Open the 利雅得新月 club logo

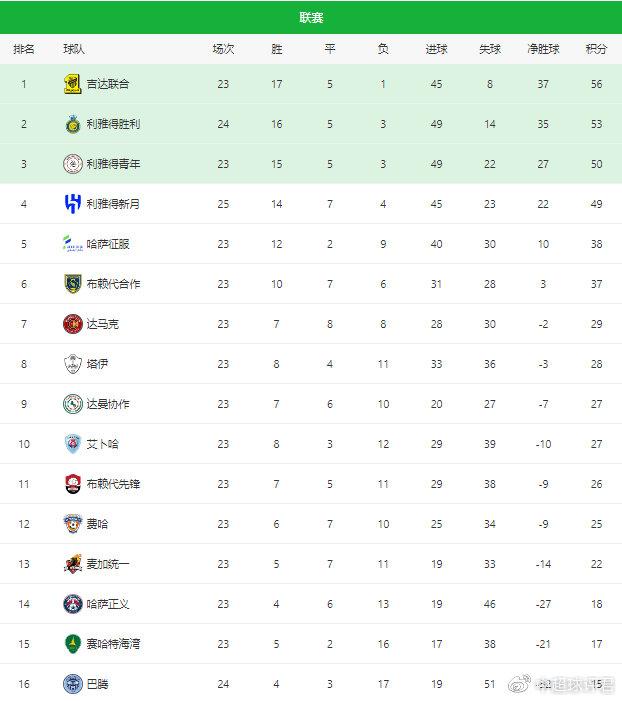72,204
